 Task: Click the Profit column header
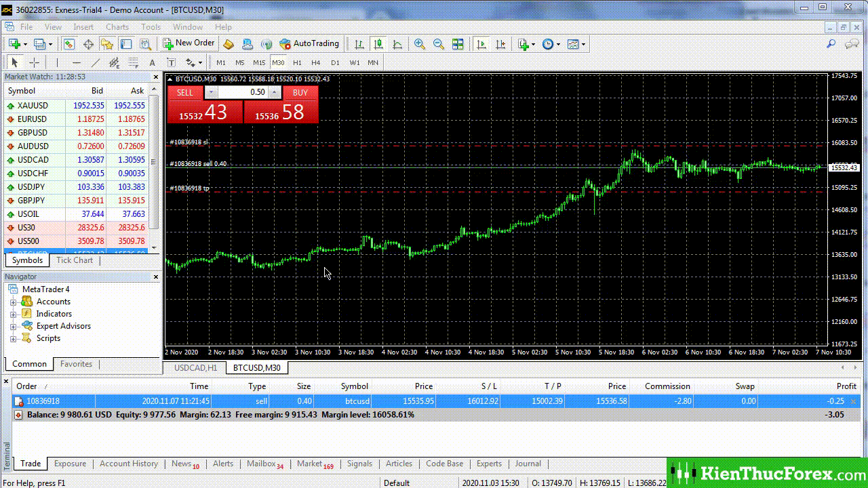[x=846, y=386]
